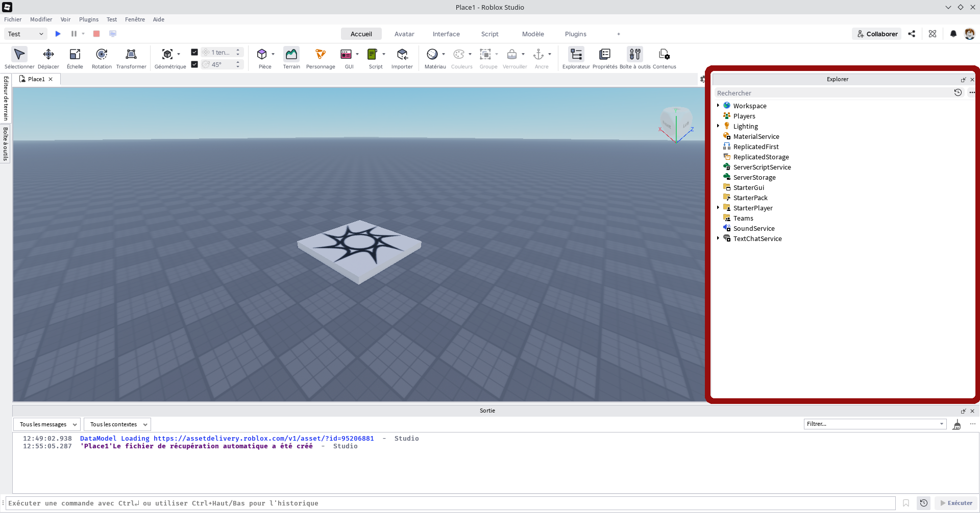Open the Fichier menu
Screen dimensions: 980x529
13,19
